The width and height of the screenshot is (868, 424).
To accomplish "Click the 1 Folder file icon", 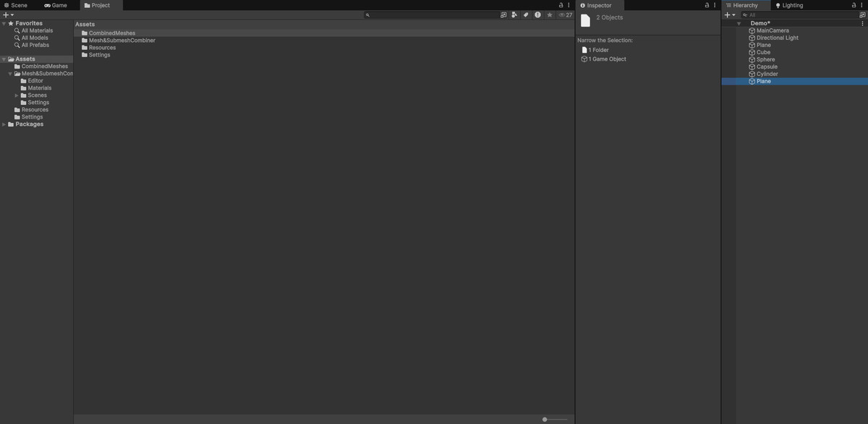I will [584, 50].
